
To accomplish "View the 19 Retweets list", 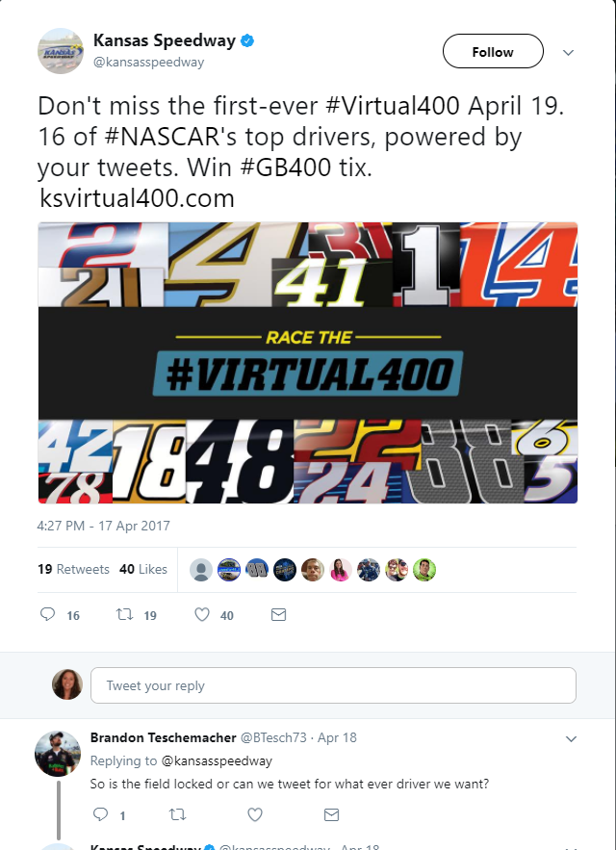I will [x=73, y=569].
